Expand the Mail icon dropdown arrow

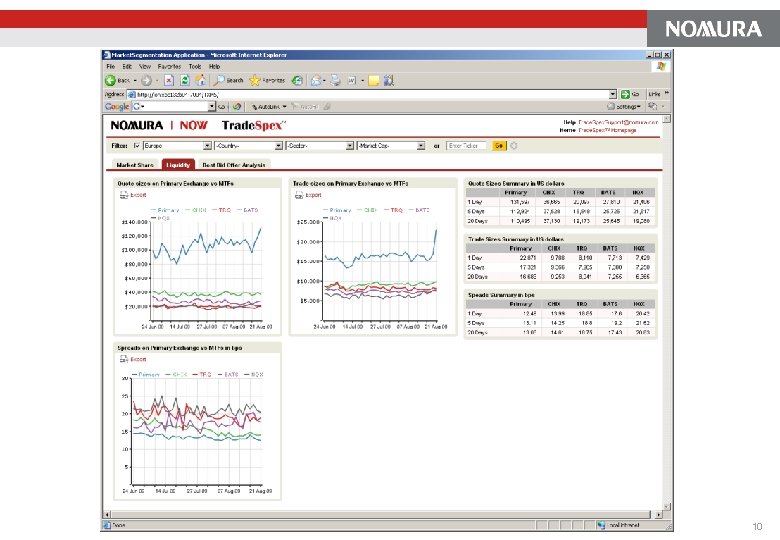pyautogui.click(x=324, y=81)
